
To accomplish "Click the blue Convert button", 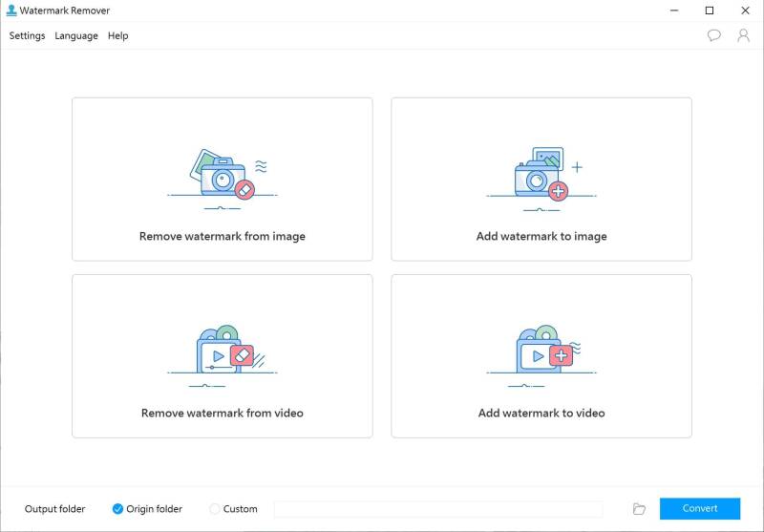I will click(x=700, y=509).
